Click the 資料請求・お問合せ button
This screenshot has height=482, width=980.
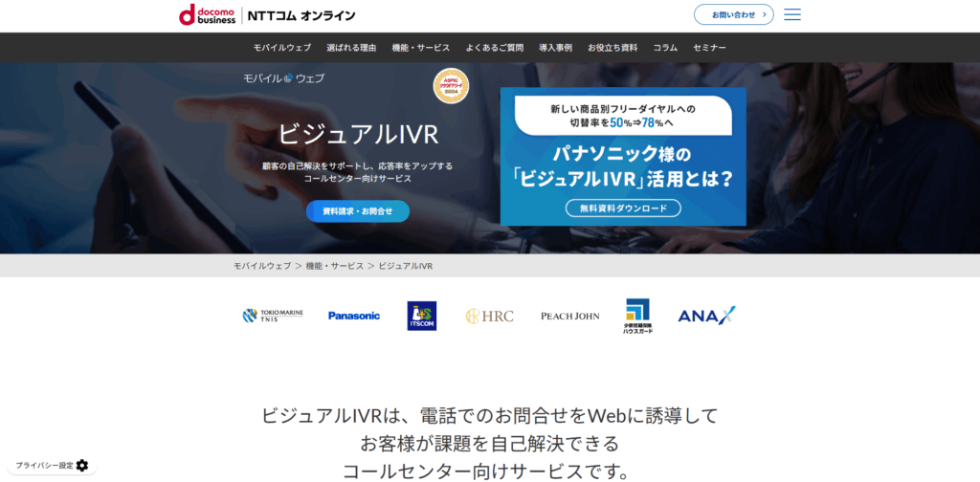pos(358,211)
